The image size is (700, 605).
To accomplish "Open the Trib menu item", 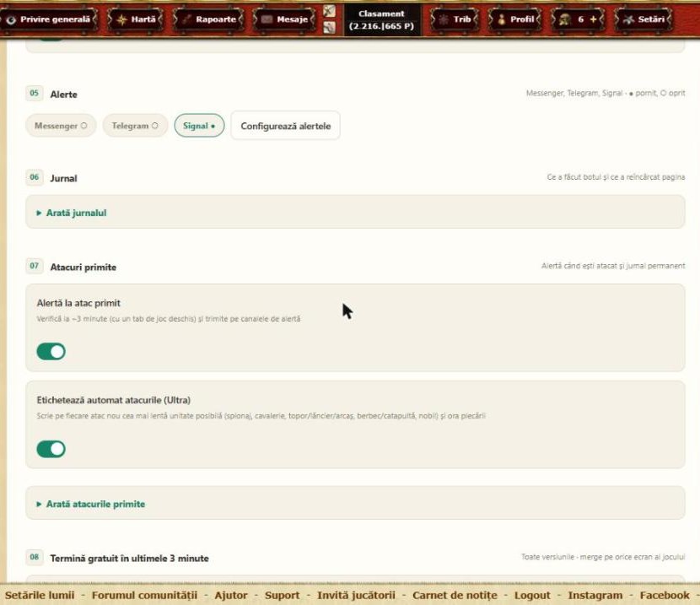I will (454, 19).
